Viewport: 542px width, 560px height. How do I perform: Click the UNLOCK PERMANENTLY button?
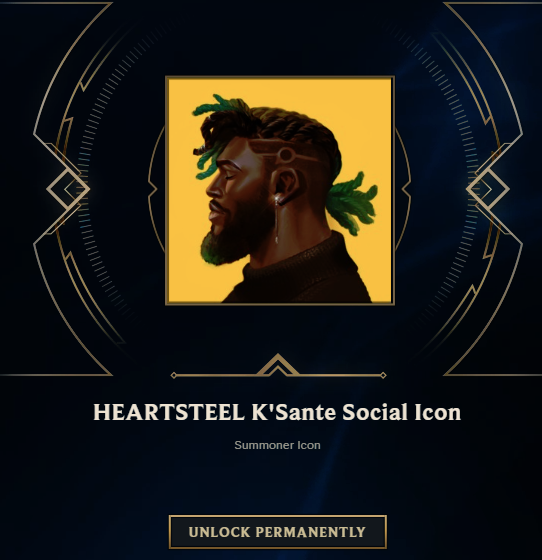(277, 532)
